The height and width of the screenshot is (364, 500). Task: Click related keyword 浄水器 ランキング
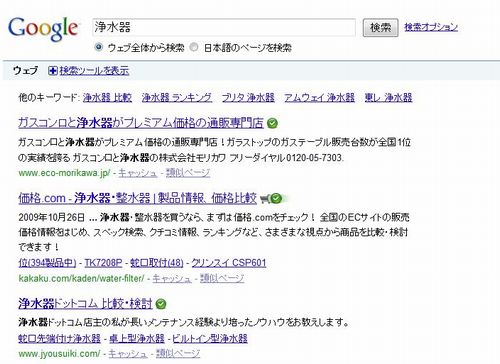click(177, 97)
